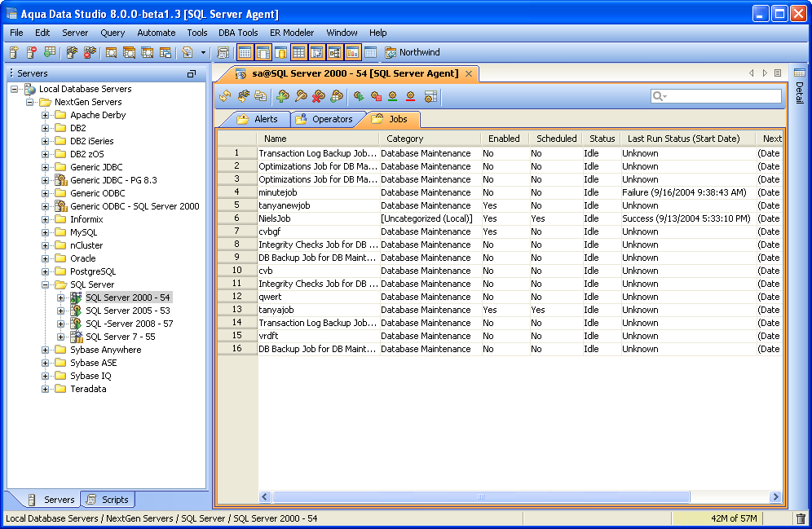The height and width of the screenshot is (529, 812).
Task: Switch to the Scripts tab at bottom
Action: (108, 500)
